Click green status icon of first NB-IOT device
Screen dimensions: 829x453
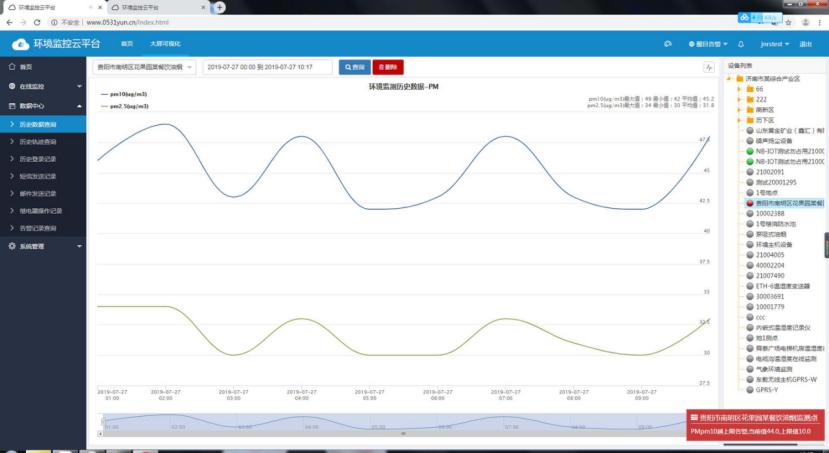point(750,151)
